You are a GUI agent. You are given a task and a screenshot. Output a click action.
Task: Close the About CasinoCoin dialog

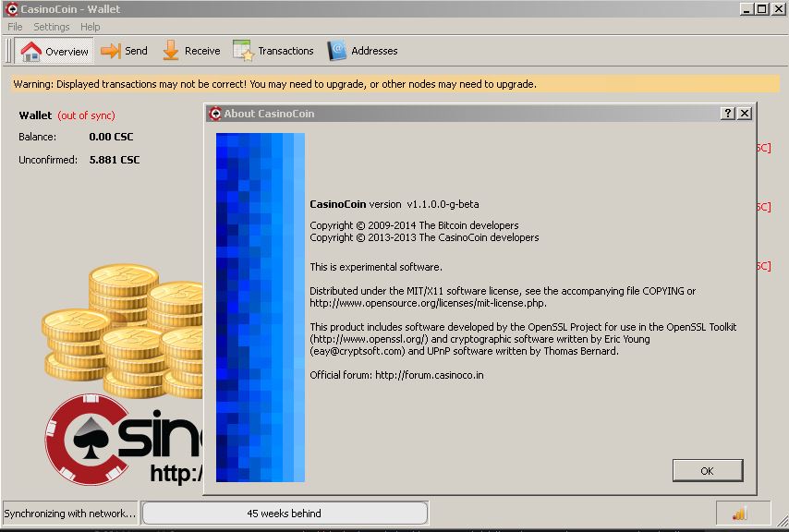pos(745,113)
